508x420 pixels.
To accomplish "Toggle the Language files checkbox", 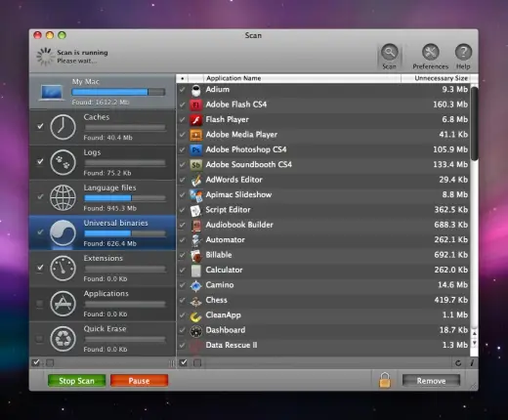I will [40, 196].
